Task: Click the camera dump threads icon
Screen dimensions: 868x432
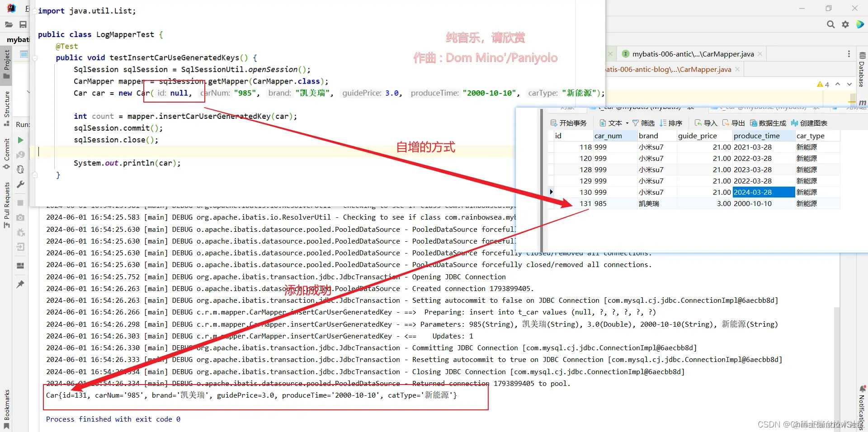Action: pos(20,217)
